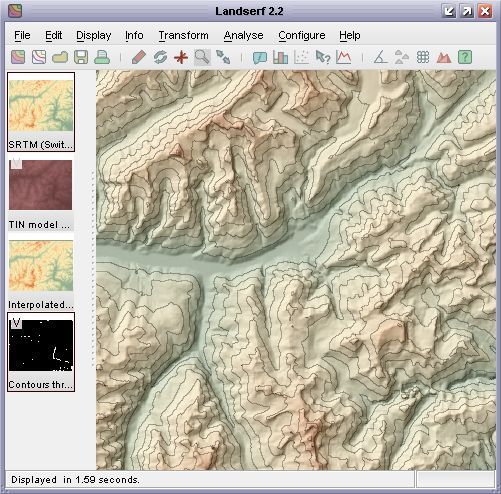Select the magnifying glass zoom tool
The width and height of the screenshot is (501, 494).
202,57
